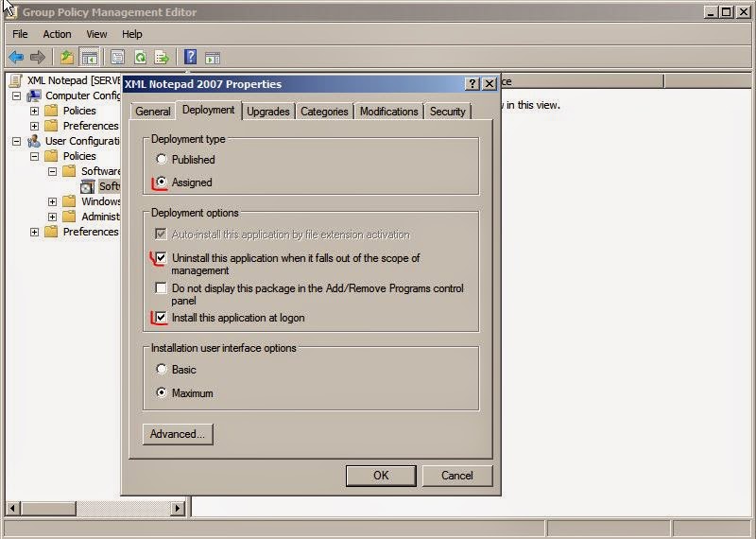Minimize the Group Policy Management Editor window
The height and width of the screenshot is (539, 756).
[x=710, y=12]
